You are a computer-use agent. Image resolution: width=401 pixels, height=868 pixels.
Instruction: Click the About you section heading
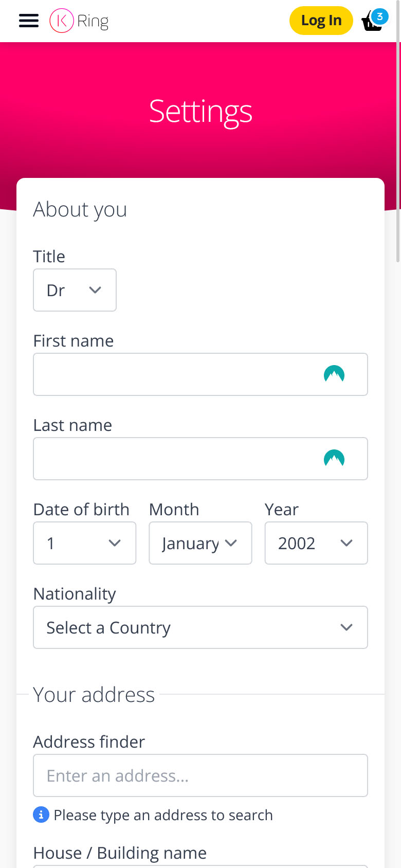click(x=80, y=209)
